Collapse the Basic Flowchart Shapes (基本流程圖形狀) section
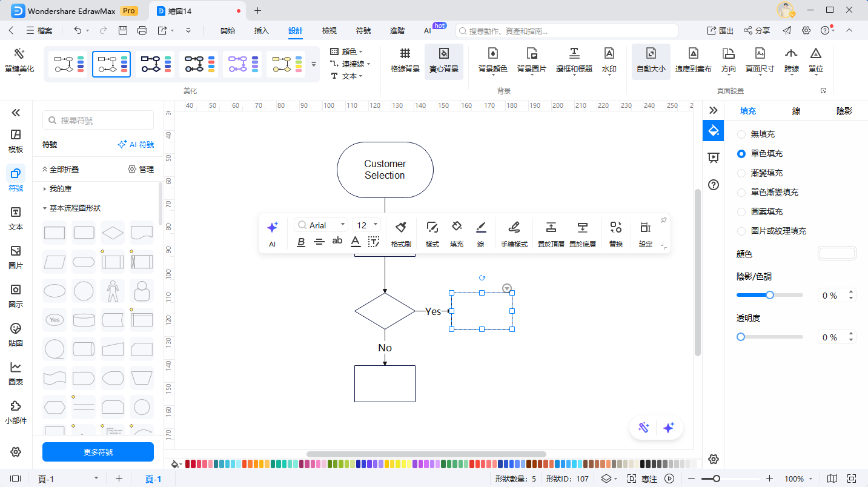The image size is (868, 487). click(45, 208)
